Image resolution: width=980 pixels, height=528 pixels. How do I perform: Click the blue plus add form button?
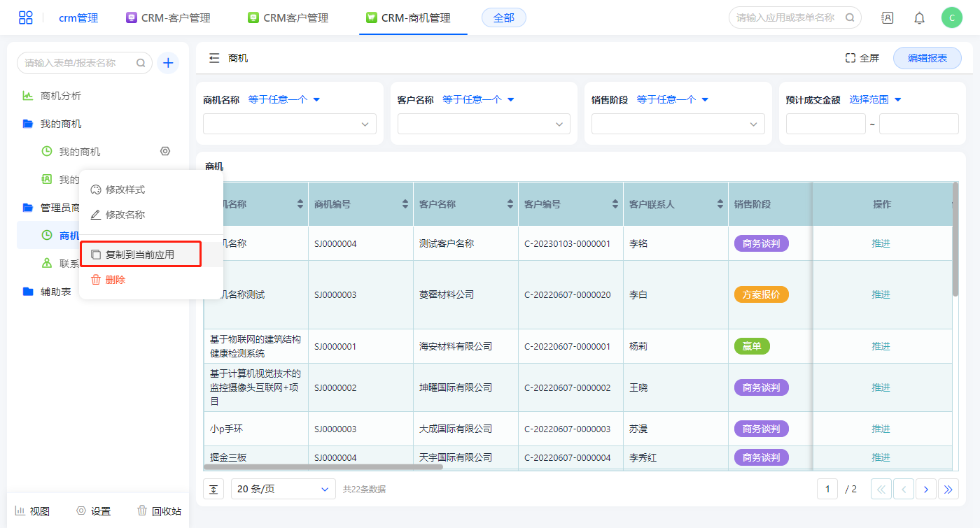(x=168, y=63)
